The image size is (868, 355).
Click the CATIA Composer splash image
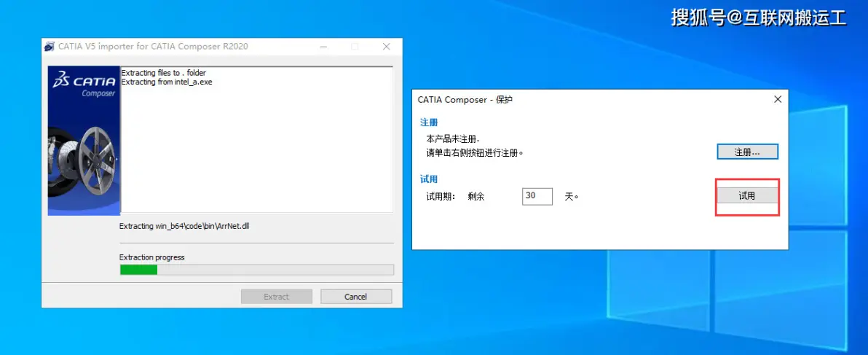[x=84, y=141]
